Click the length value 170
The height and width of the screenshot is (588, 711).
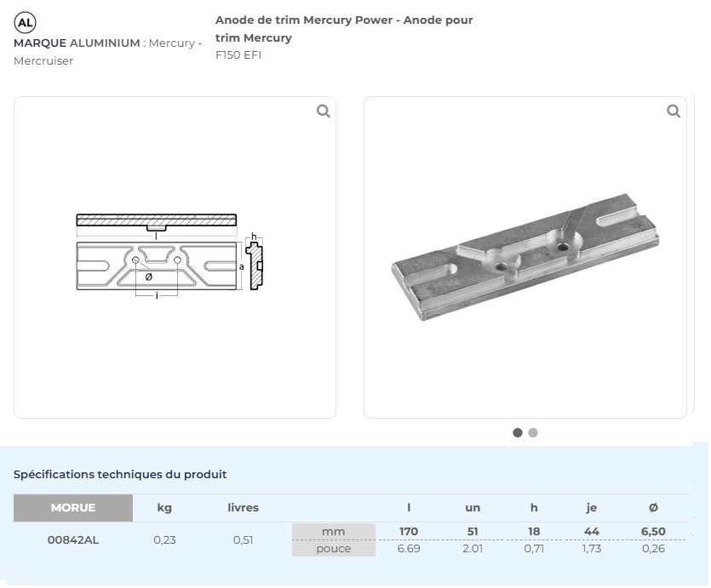tap(409, 531)
